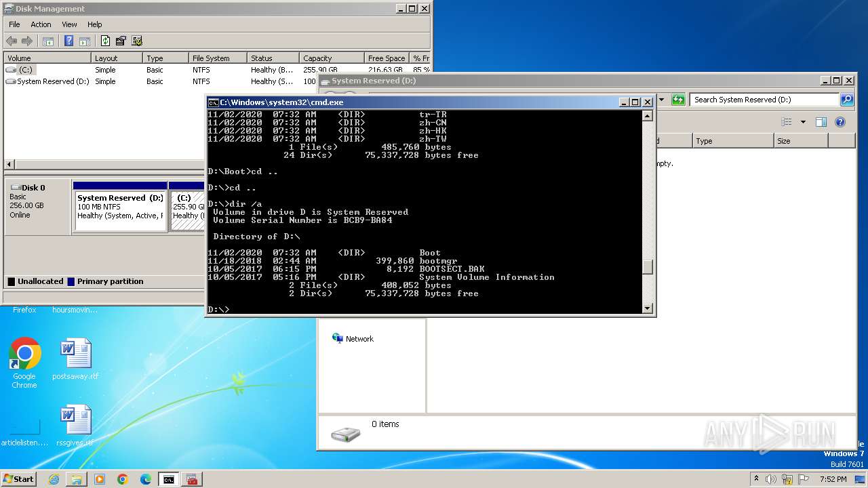Open Internet Explorer from the taskbar
Image resolution: width=868 pixels, height=488 pixels.
tap(54, 479)
